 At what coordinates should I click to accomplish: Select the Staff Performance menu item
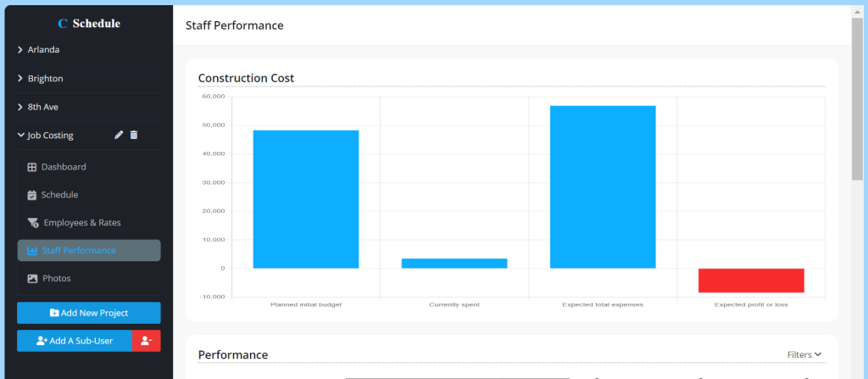coord(89,250)
